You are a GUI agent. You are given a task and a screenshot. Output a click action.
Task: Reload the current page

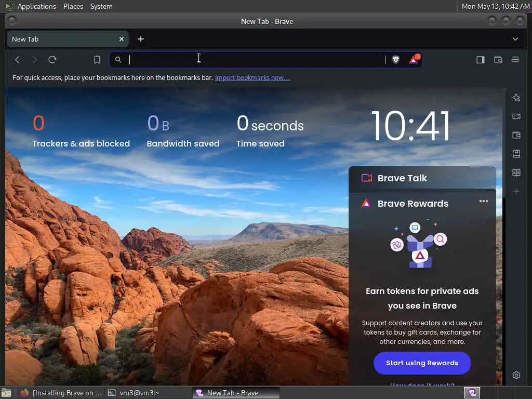pos(52,60)
